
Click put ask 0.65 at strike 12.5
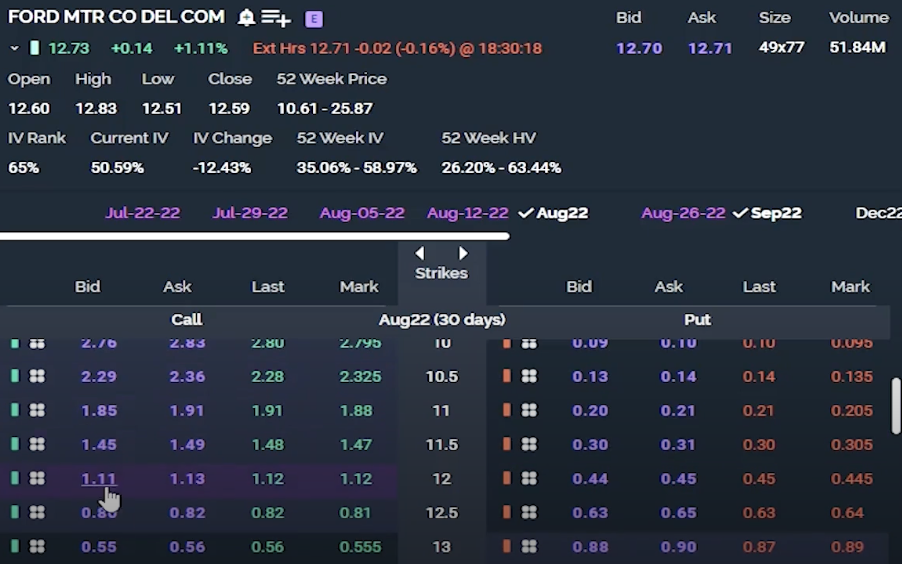(678, 513)
